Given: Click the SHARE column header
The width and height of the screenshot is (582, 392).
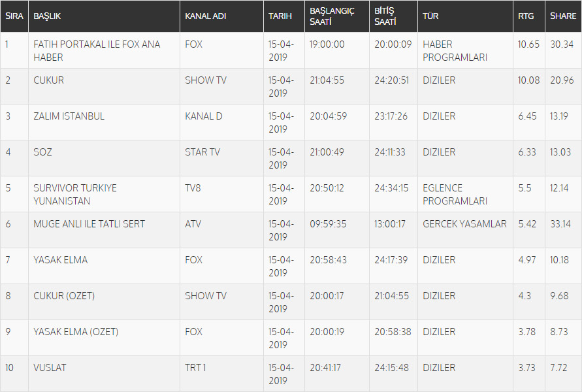Looking at the screenshot, I should click(x=562, y=16).
